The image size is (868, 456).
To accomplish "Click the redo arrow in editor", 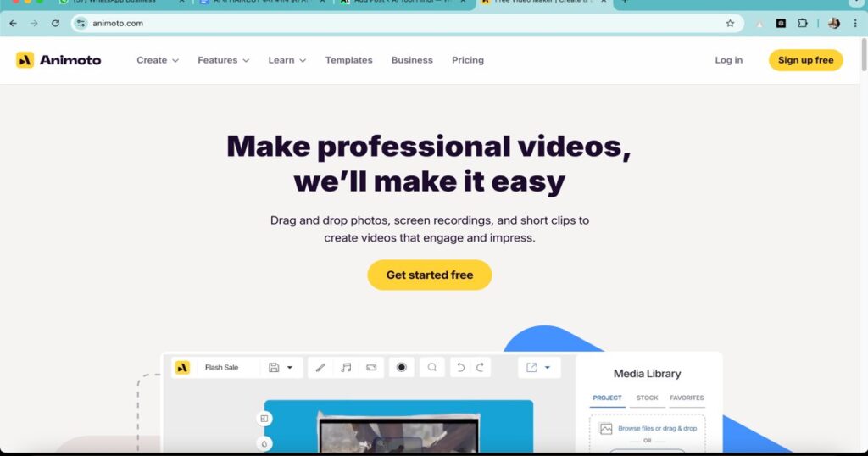I will click(x=481, y=368).
